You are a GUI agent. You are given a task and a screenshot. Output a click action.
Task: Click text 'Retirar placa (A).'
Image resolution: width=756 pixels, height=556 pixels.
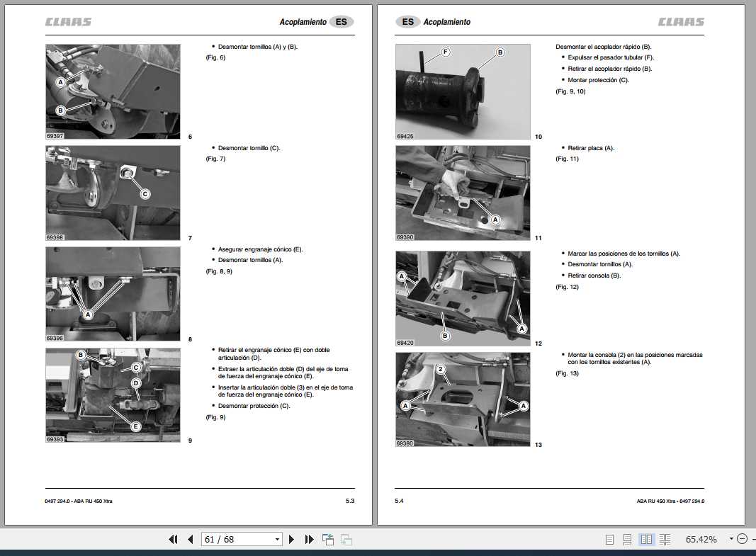pos(591,148)
